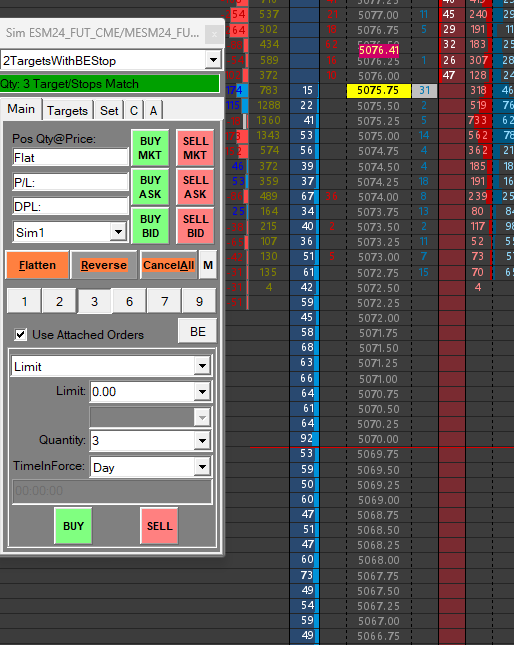Viewport: 514px width, 645px height.
Task: Select quantity preset 6
Action: click(130, 302)
